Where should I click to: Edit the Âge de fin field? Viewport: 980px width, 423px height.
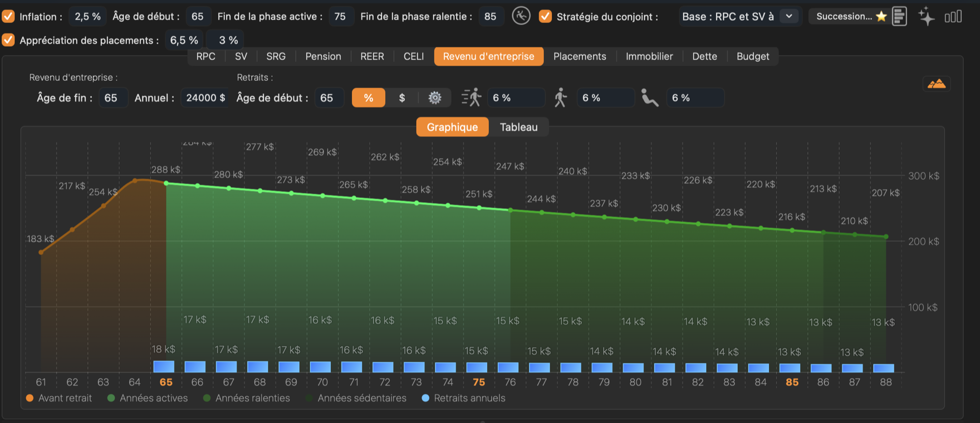(113, 98)
